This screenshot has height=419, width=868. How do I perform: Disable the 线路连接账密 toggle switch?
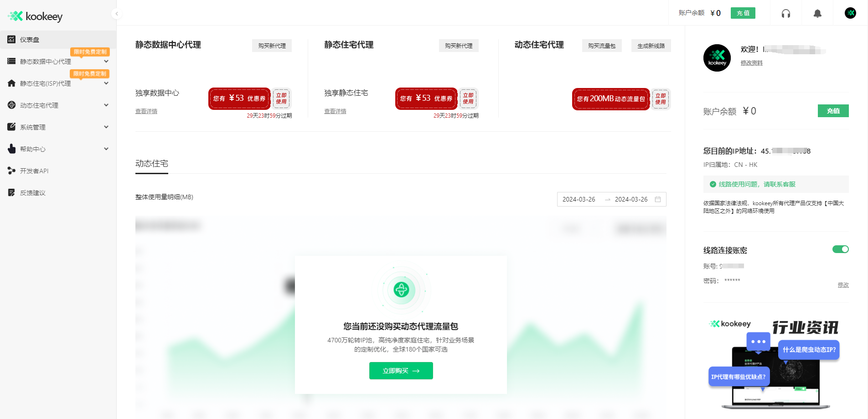click(x=840, y=249)
